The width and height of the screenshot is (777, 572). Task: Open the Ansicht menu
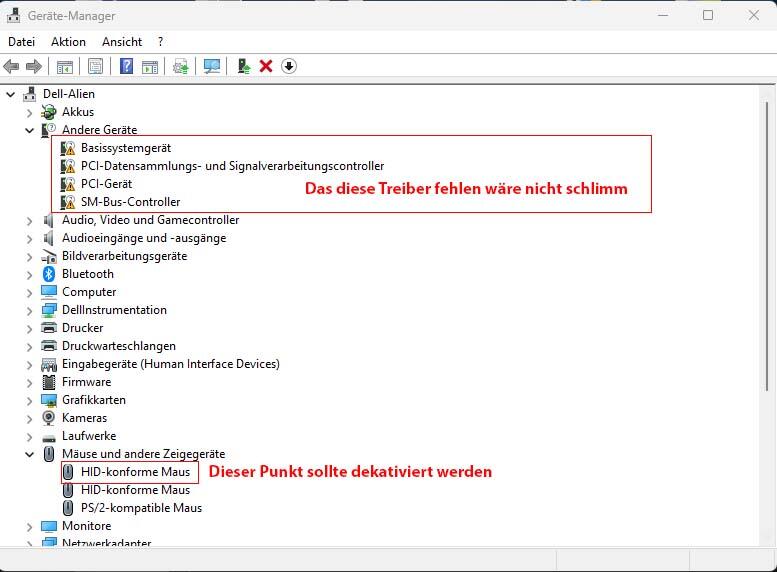tap(121, 42)
